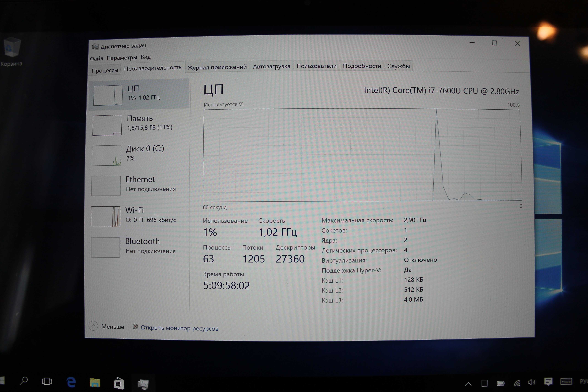
Task: Click the Потоки value 1205
Action: pos(254,259)
